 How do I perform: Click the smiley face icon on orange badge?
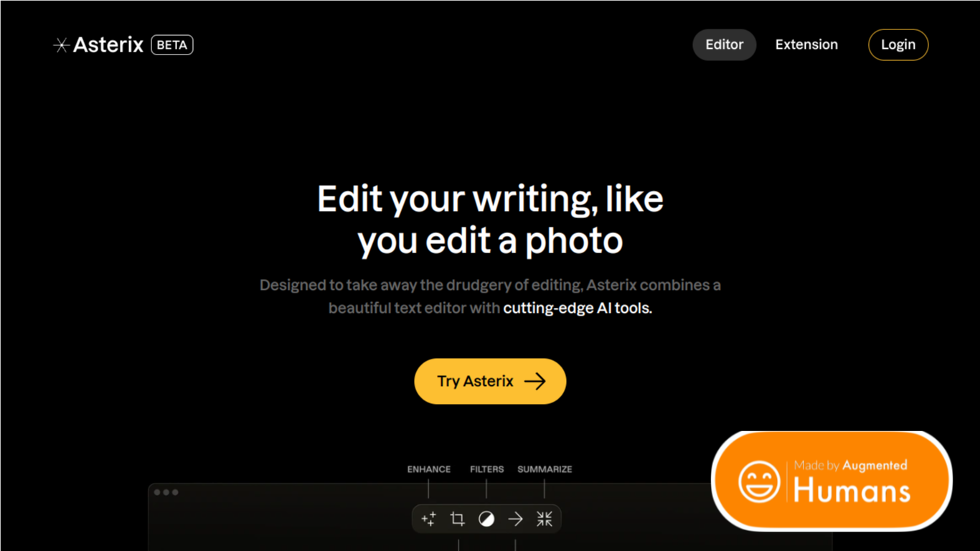point(759,481)
